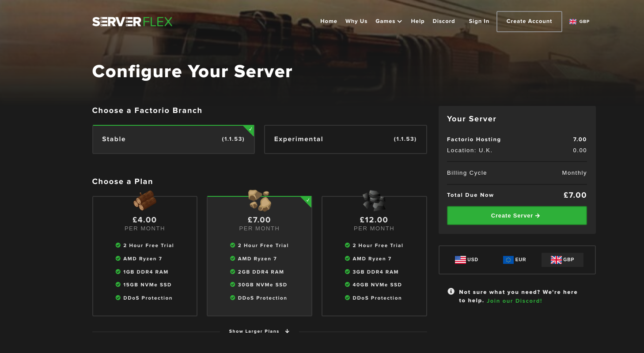644x353 pixels.
Task: Switch currency to USD
Action: pyautogui.click(x=466, y=259)
